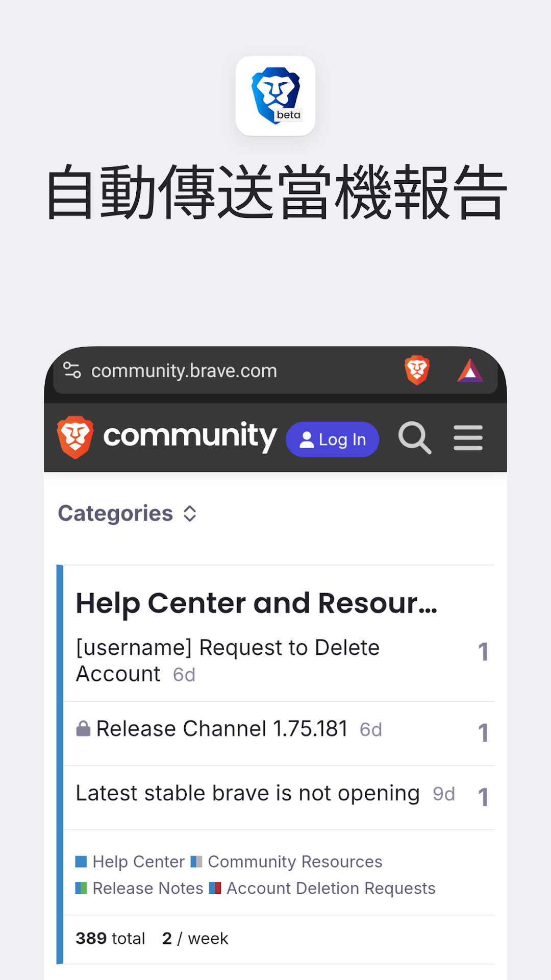Open Latest stable brave not opening topic
The image size is (551, 980).
click(248, 793)
